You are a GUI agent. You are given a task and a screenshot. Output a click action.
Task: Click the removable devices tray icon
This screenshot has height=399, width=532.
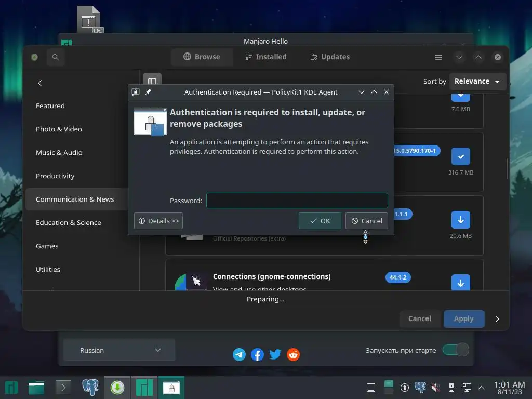coord(451,388)
